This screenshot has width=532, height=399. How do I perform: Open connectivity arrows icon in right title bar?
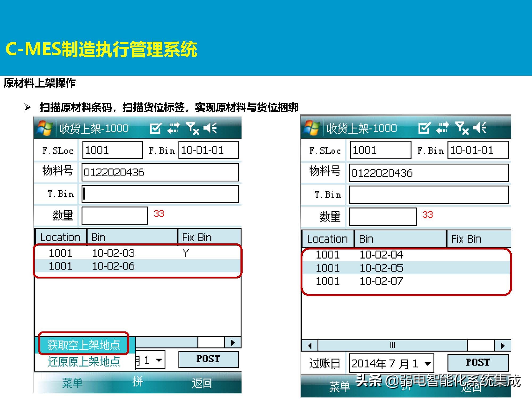tap(442, 128)
